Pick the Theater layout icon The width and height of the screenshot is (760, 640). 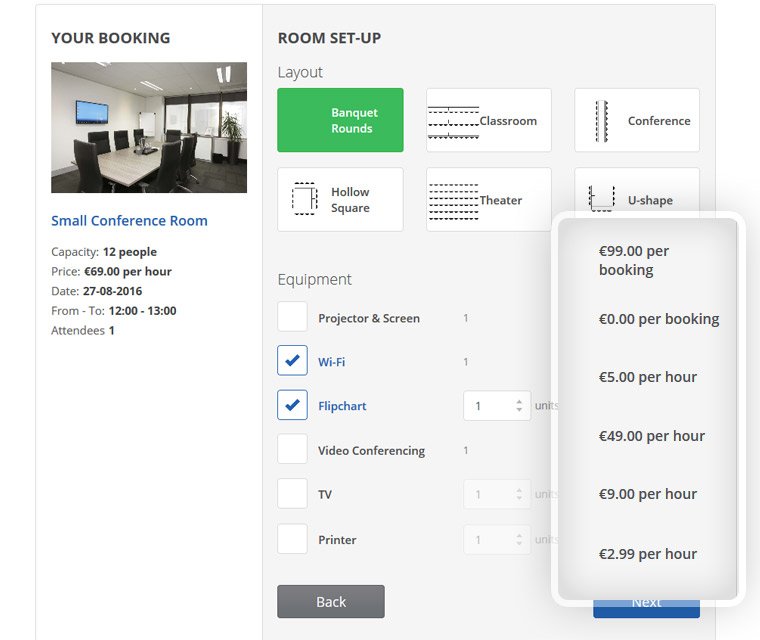[453, 199]
